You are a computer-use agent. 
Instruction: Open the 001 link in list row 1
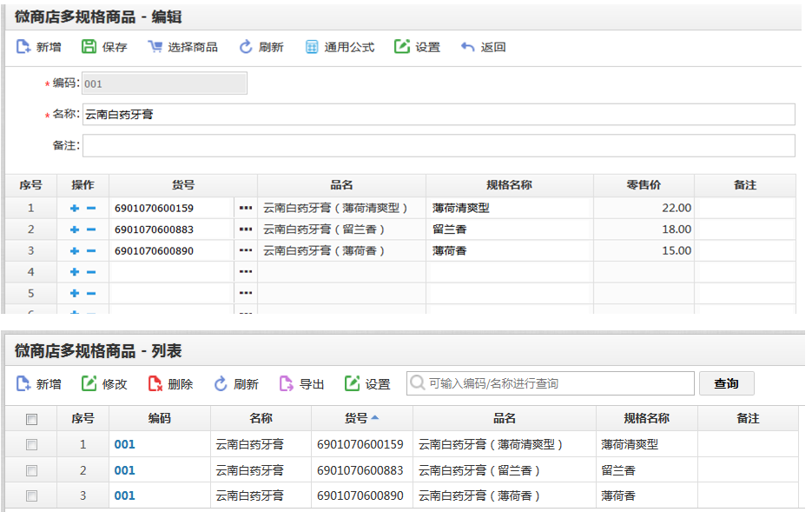click(124, 445)
